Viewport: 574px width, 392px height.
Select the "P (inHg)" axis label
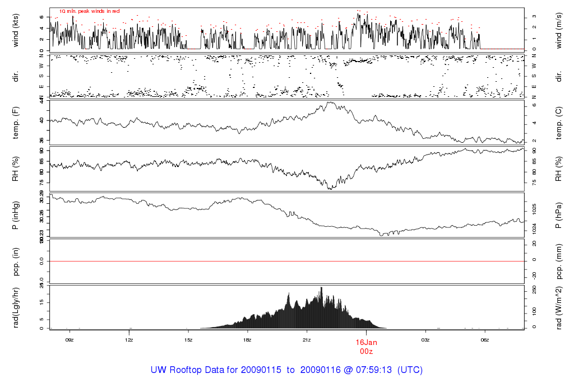click(15, 216)
